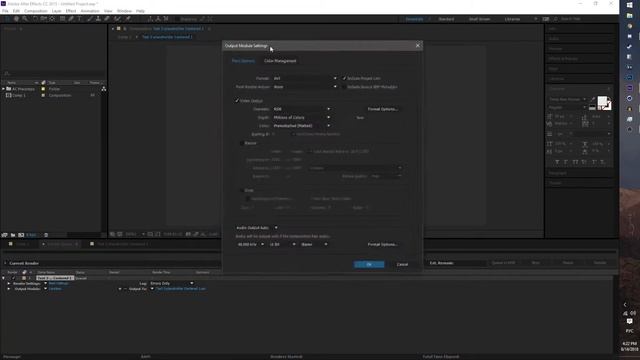The height and width of the screenshot is (360, 640).
Task: Select the Horizontal Type tool
Action: [79, 19]
